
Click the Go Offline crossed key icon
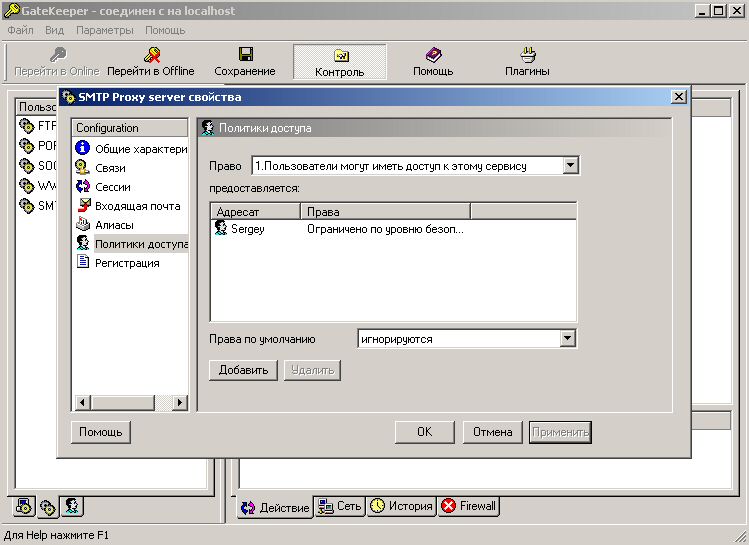(151, 54)
